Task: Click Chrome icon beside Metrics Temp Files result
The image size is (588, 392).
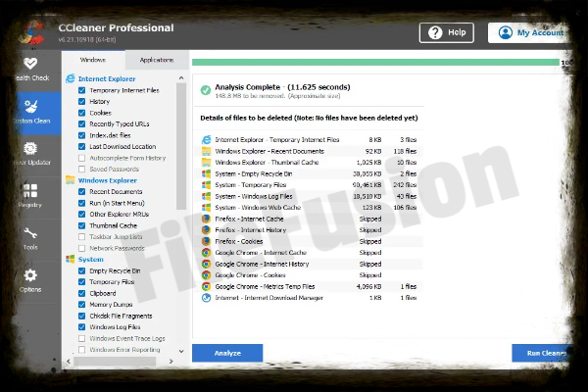Action: 206,286
